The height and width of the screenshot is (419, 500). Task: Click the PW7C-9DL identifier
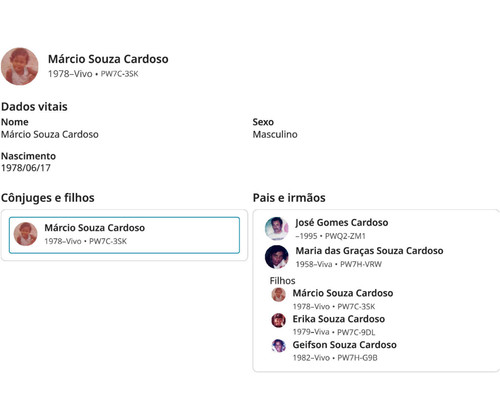(356, 332)
